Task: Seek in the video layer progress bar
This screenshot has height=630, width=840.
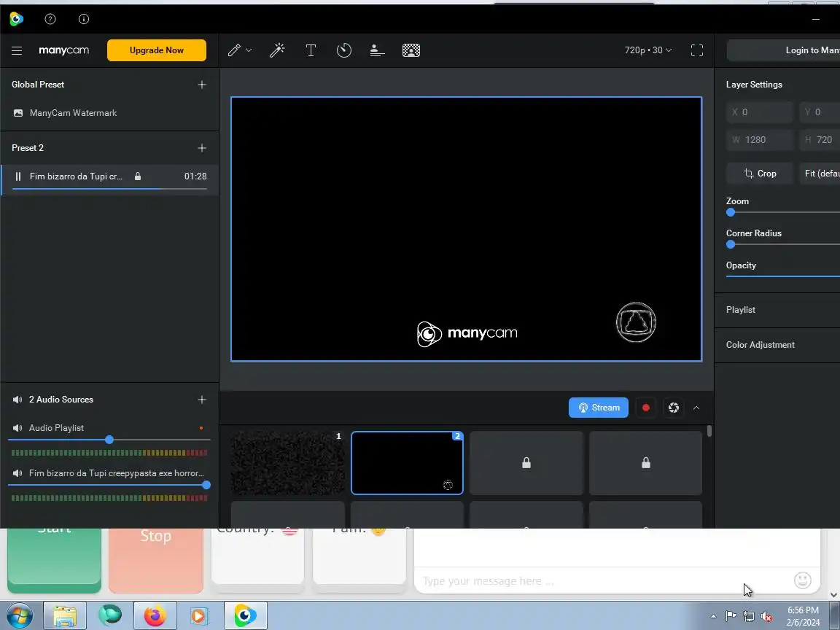Action: (x=109, y=189)
